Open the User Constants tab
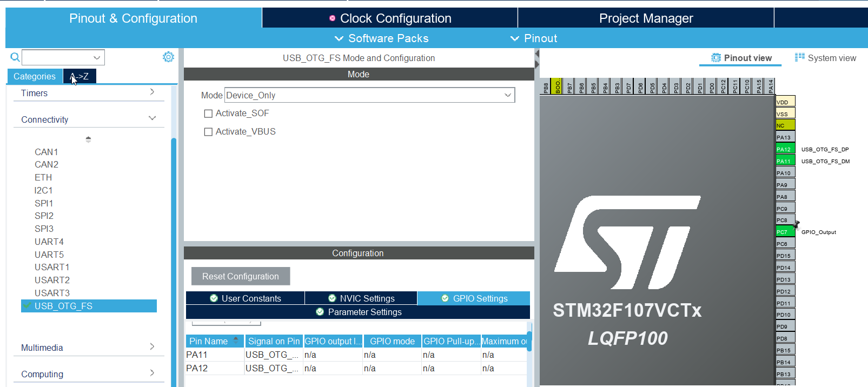 [245, 298]
